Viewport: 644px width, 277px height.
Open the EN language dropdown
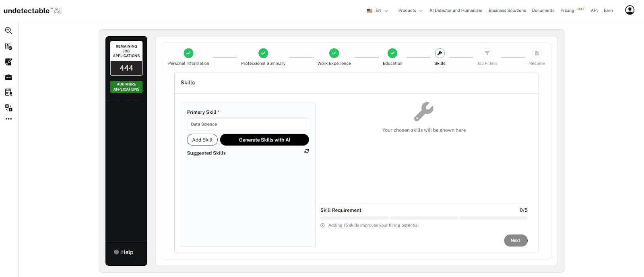(382, 10)
